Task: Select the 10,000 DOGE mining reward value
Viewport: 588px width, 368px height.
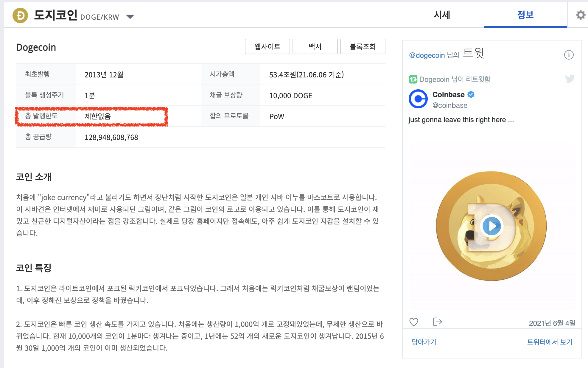Action: pyautogui.click(x=291, y=96)
